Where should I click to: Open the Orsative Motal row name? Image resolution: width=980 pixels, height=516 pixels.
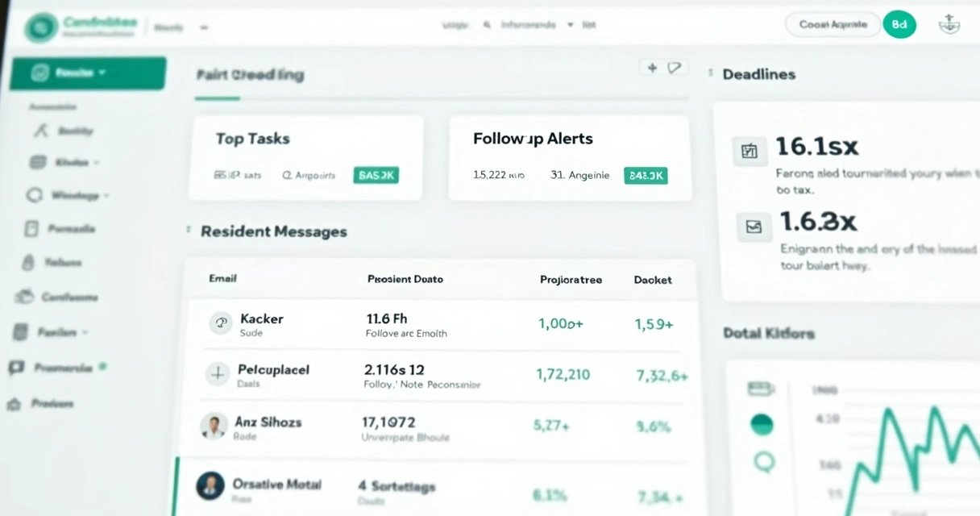point(276,485)
